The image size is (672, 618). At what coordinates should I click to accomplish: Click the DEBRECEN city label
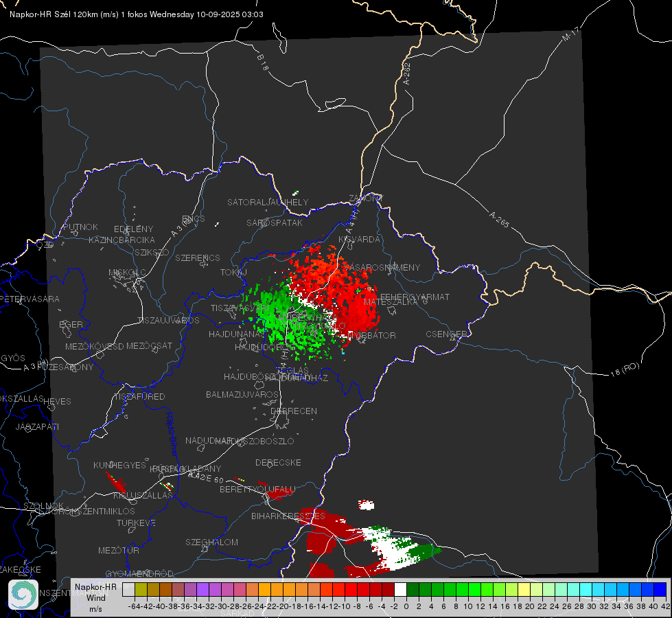[294, 411]
